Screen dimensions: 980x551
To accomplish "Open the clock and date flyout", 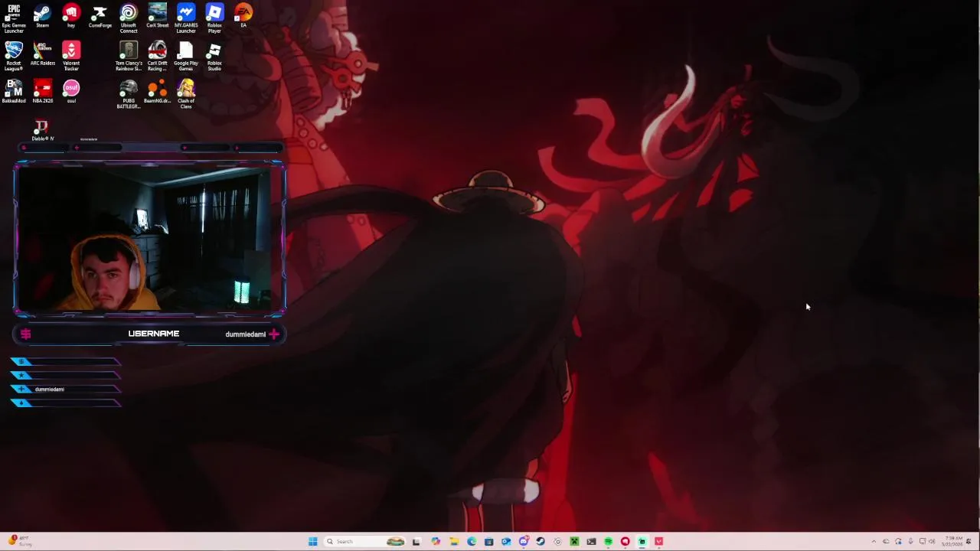I will pyautogui.click(x=954, y=541).
